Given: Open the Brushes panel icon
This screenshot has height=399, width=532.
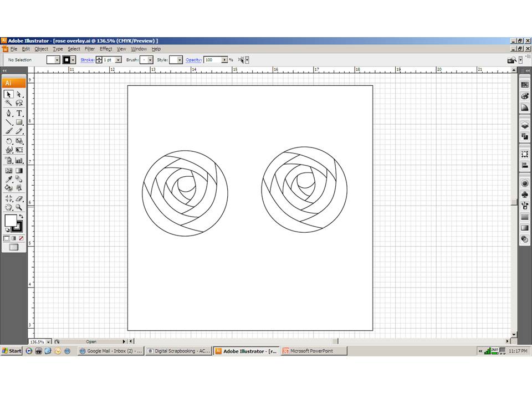Looking at the screenshot, I should pyautogui.click(x=525, y=206).
